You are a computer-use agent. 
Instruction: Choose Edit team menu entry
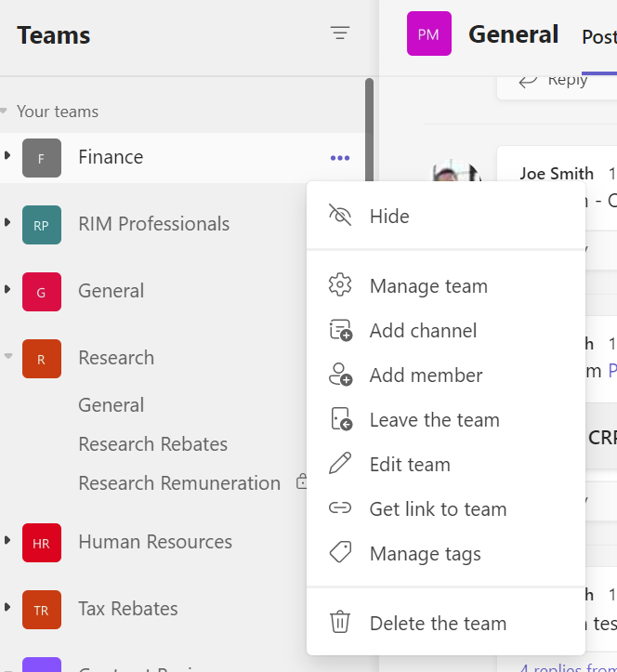tap(446, 464)
